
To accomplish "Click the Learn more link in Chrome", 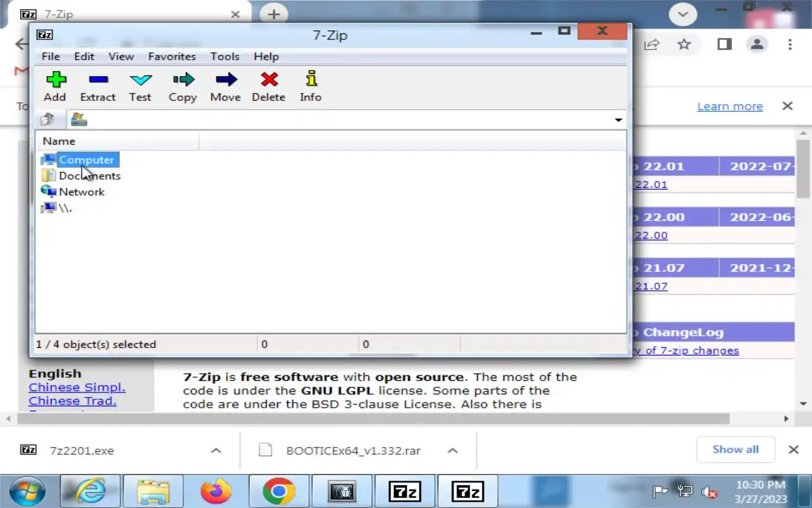I will pyautogui.click(x=730, y=106).
